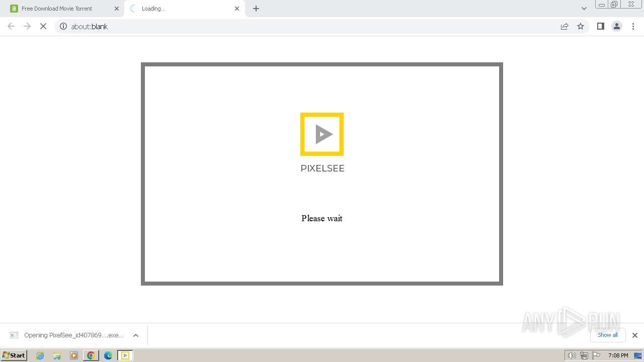
Task: Close the downloads bar
Action: tap(635, 335)
